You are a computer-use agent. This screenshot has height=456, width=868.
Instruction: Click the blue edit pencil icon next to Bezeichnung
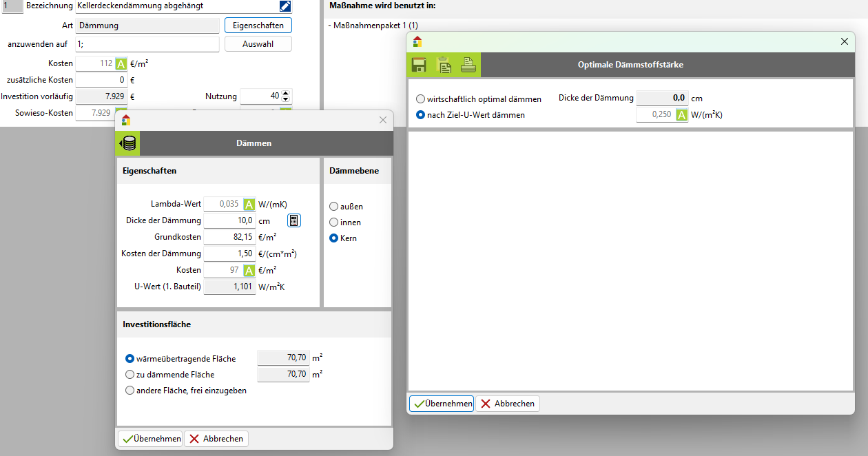[x=285, y=6]
